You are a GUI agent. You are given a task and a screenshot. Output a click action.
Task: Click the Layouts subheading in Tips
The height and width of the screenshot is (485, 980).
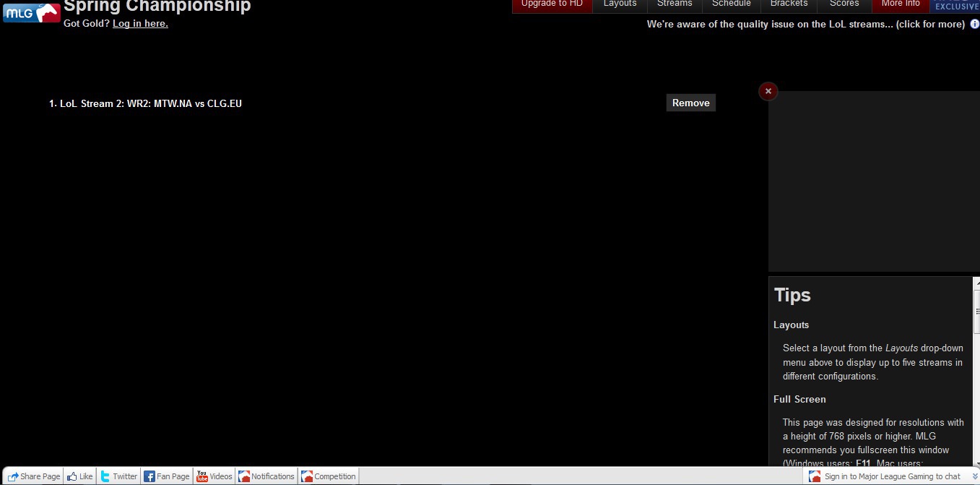[x=791, y=325]
